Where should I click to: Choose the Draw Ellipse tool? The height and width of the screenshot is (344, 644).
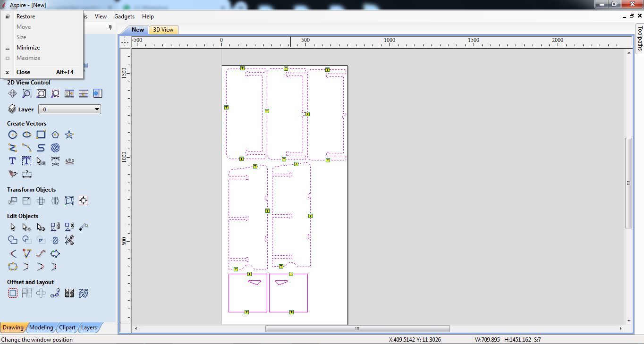pos(27,134)
